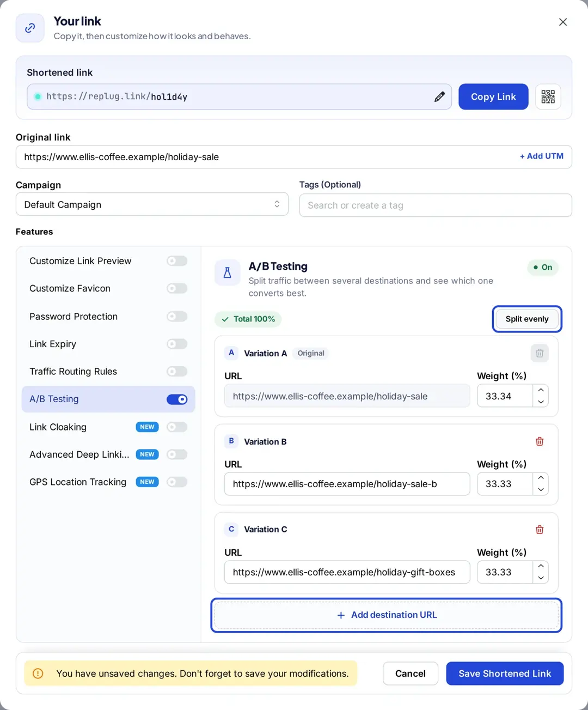Image resolution: width=588 pixels, height=710 pixels.
Task: Select Password Protection feature
Action: tap(108, 317)
